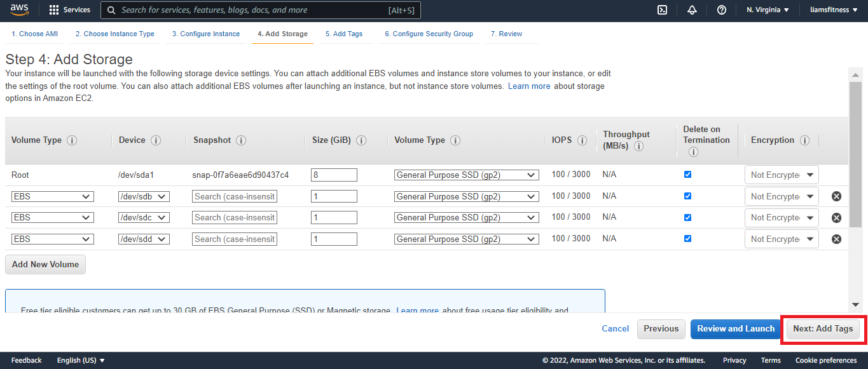
Task: Toggle Delete on Termination for /dev/sdd
Action: [687, 239]
